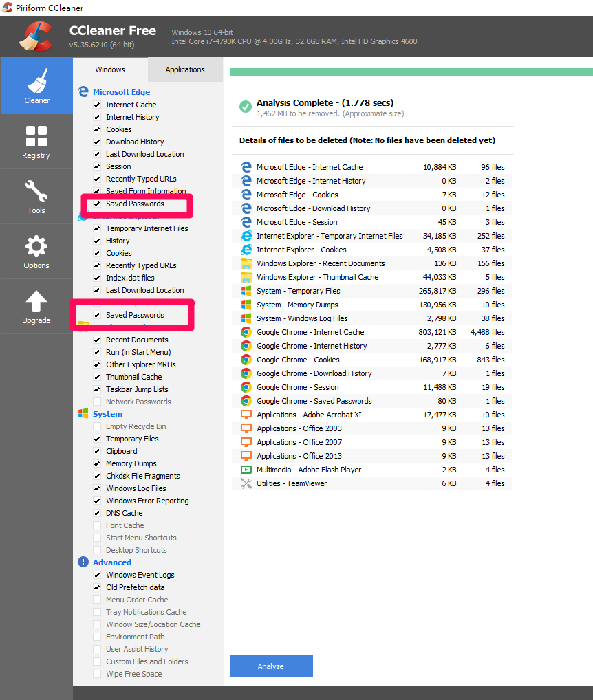Select the System - Windows Log Files row
The image size is (593, 700).
click(372, 318)
